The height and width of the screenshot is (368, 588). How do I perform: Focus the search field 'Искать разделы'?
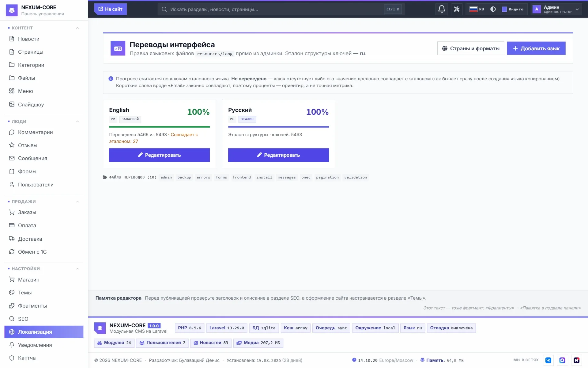point(281,9)
